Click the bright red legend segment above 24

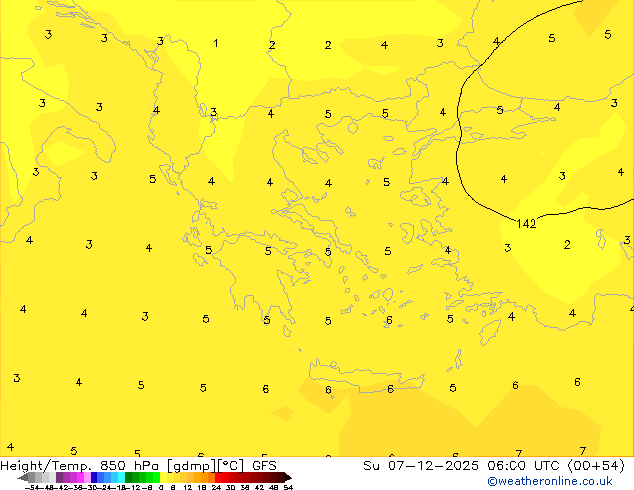coord(218,477)
